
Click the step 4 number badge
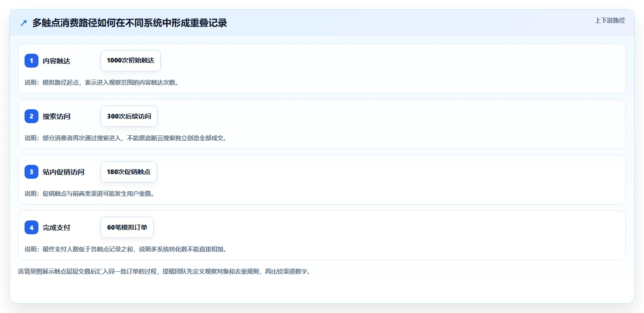tap(32, 227)
